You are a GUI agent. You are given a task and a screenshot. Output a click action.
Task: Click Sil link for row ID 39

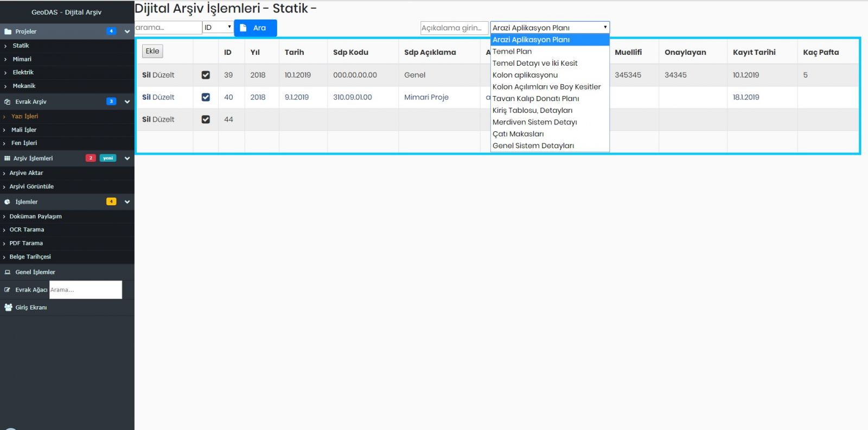[x=146, y=75]
